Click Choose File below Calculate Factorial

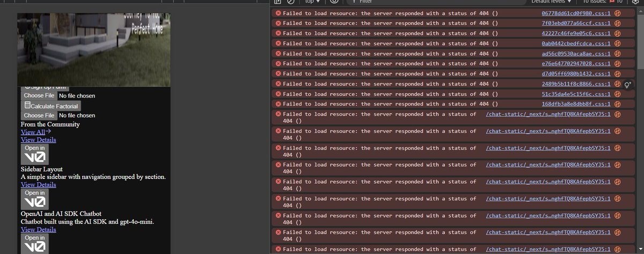click(39, 115)
